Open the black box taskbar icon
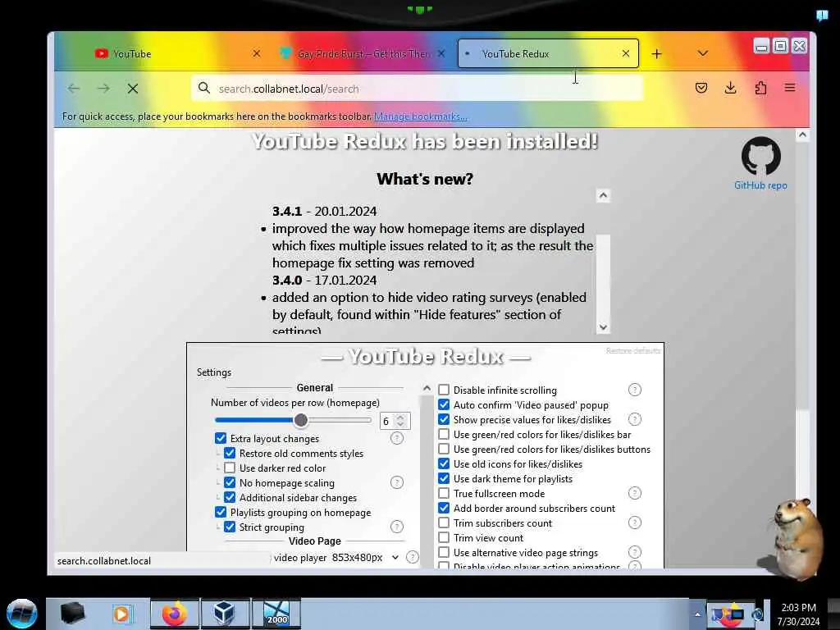This screenshot has width=840, height=630. (x=72, y=614)
